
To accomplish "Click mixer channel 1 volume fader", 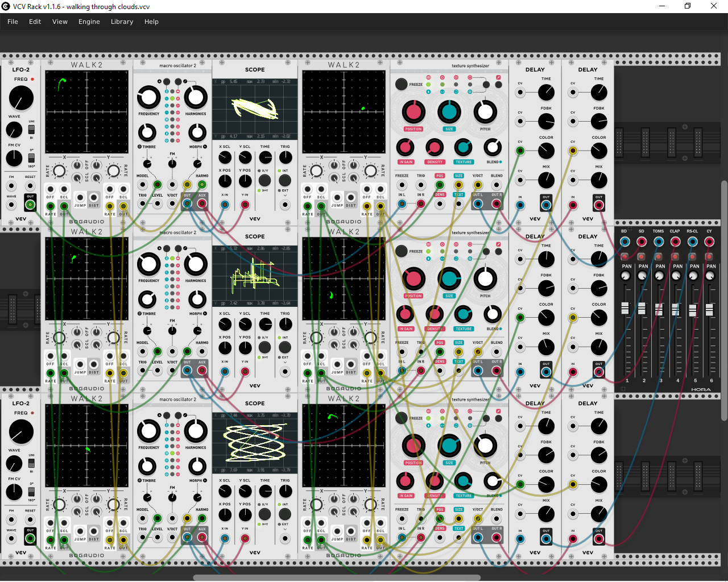I will coord(625,308).
